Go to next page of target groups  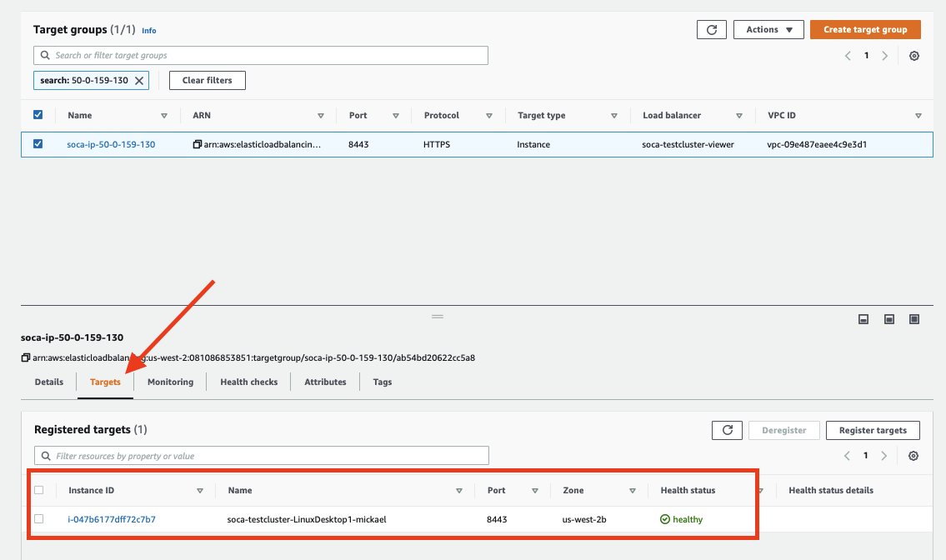884,56
